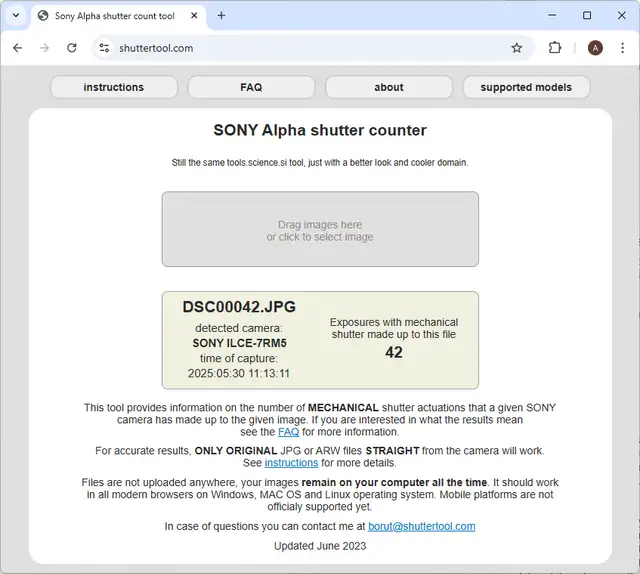Open the profile avatar A

(595, 48)
